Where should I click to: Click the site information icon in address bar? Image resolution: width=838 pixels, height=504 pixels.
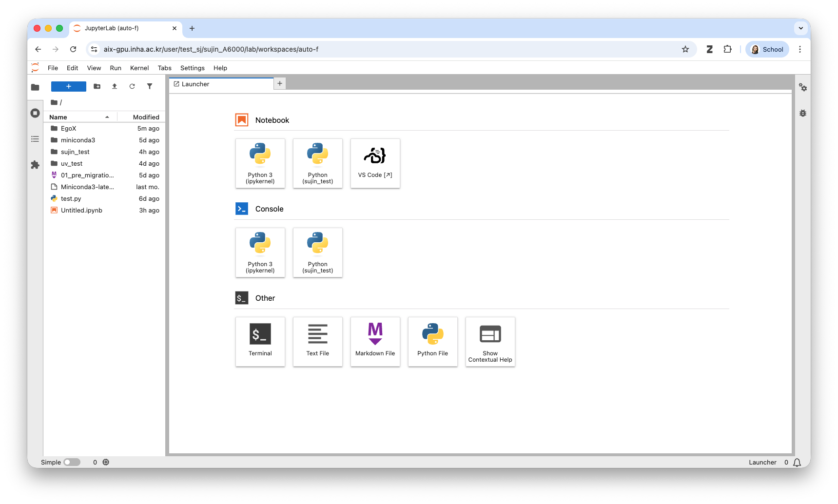coord(94,49)
